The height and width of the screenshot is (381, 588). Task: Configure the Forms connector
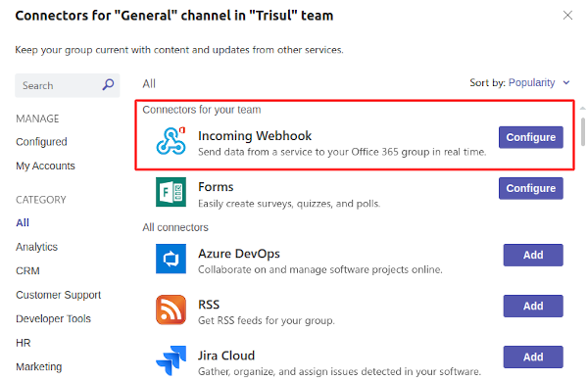pyautogui.click(x=530, y=188)
